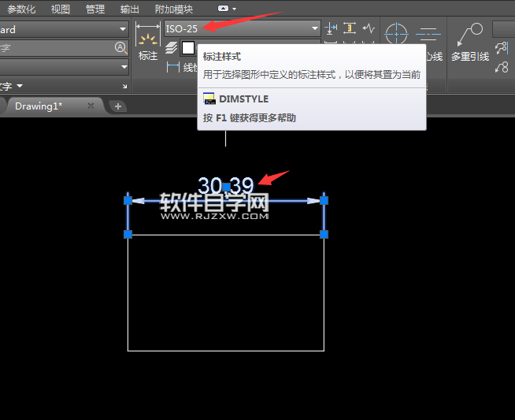Click the add leader icon
Image resolution: width=515 pixels, height=420 pixels.
coord(502,48)
